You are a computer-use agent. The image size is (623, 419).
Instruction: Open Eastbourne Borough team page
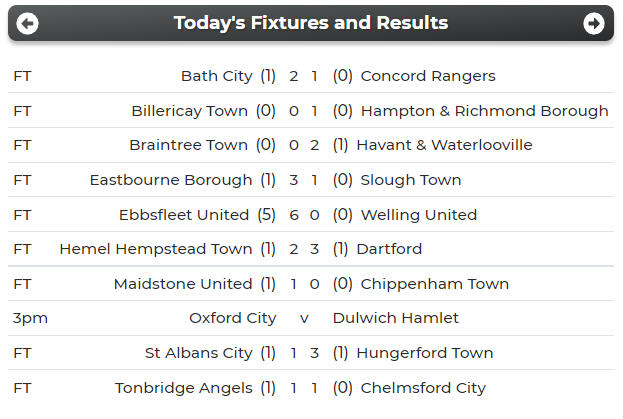click(171, 180)
